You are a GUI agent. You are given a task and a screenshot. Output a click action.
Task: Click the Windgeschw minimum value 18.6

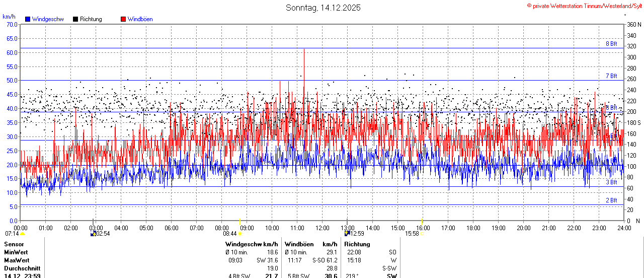(x=272, y=252)
